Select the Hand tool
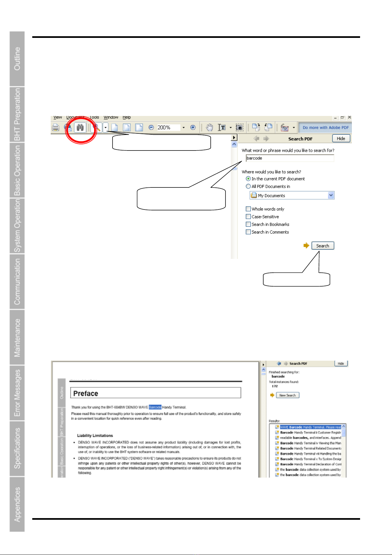The width and height of the screenshot is (392, 555). click(209, 127)
